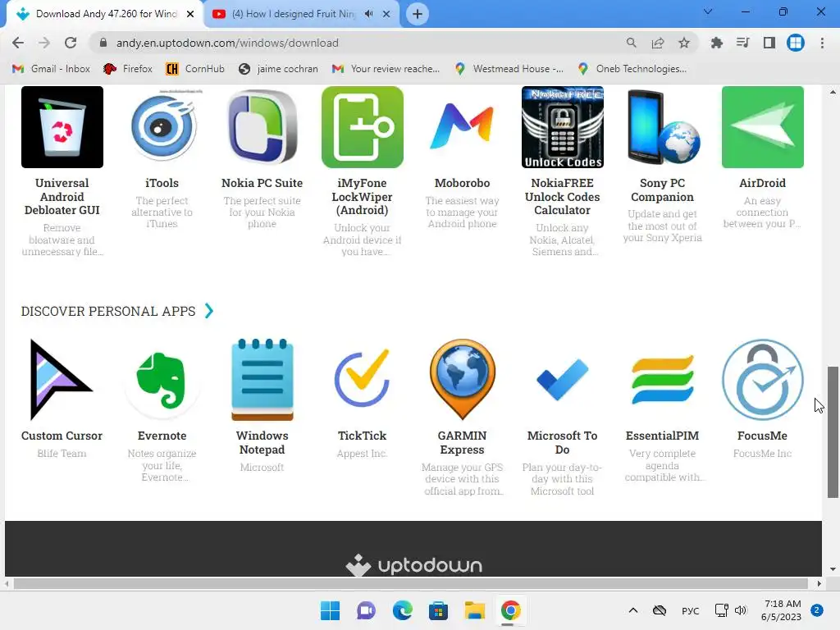Click the zoom magnifier in address bar
This screenshot has width=840, height=630.
click(x=631, y=43)
